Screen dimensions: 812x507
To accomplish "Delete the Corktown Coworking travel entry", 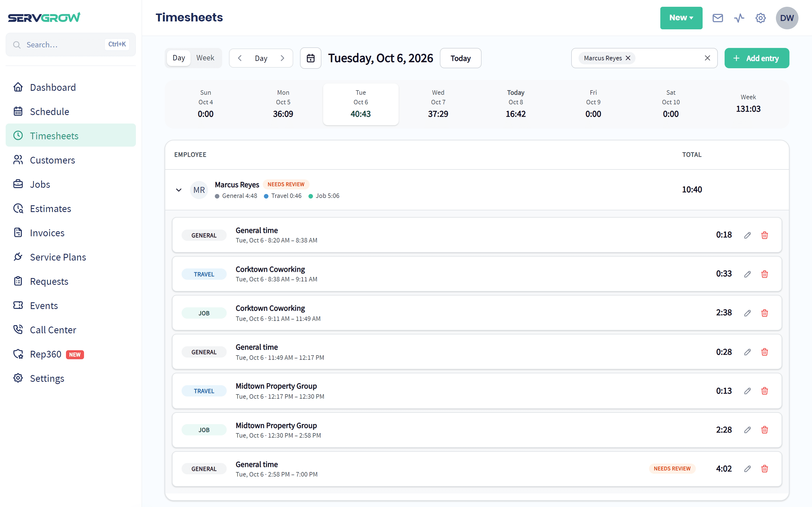I will tap(764, 274).
